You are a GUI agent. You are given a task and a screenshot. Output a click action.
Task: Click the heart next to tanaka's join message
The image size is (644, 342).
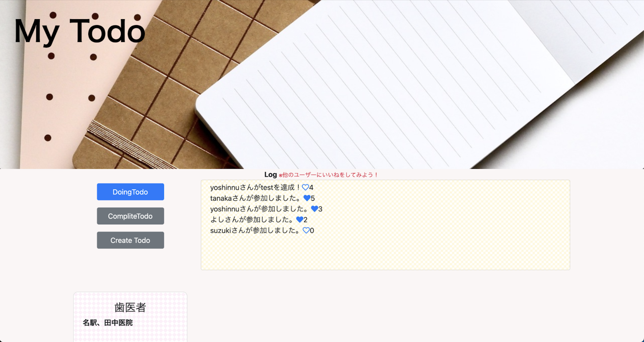(307, 198)
